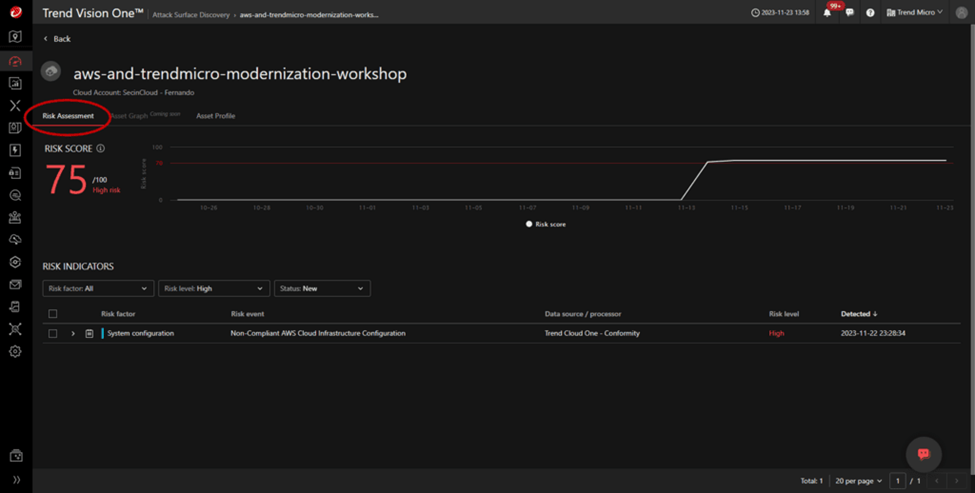Switch to the Asset Graph tab
975x493 pixels.
coord(129,116)
